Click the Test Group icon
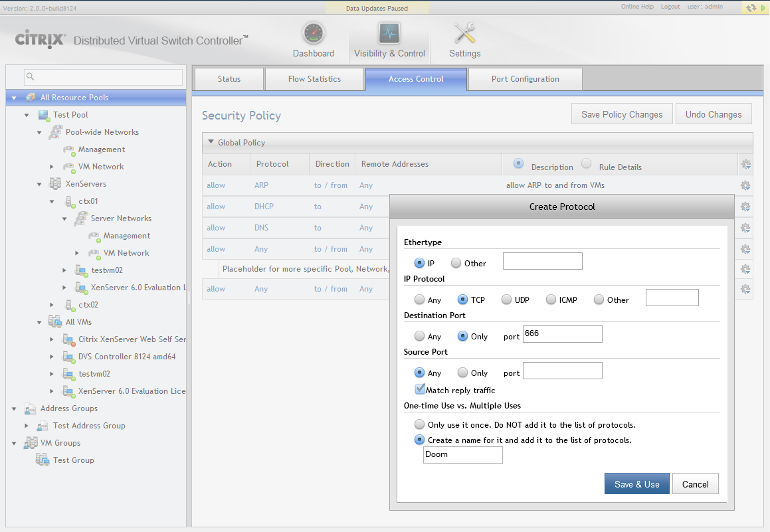This screenshot has width=770, height=532. [43, 460]
